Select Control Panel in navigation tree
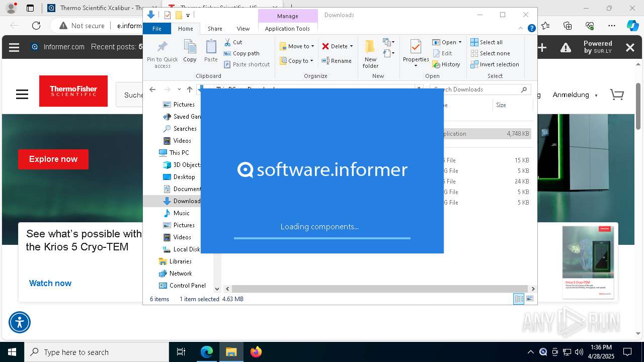This screenshot has height=362, width=644. pyautogui.click(x=187, y=286)
